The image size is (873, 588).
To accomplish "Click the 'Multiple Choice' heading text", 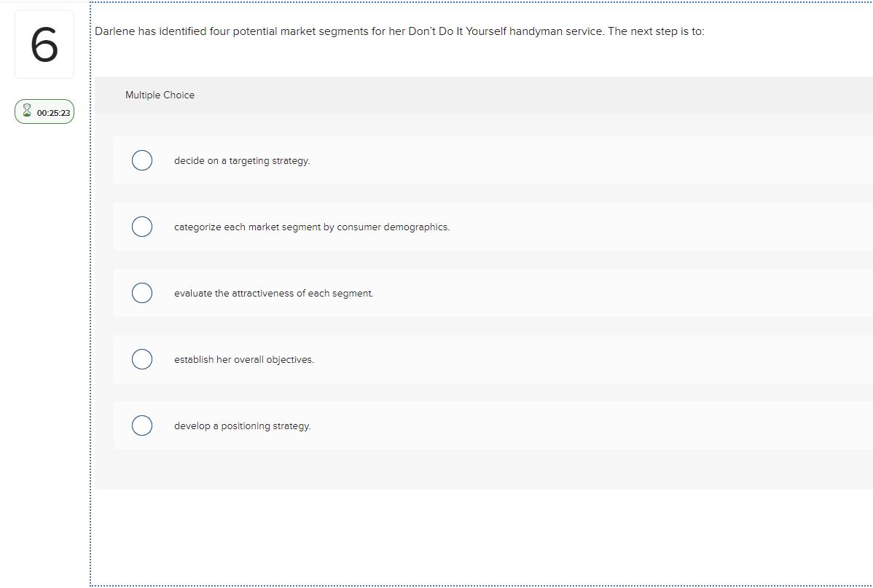I will 160,95.
